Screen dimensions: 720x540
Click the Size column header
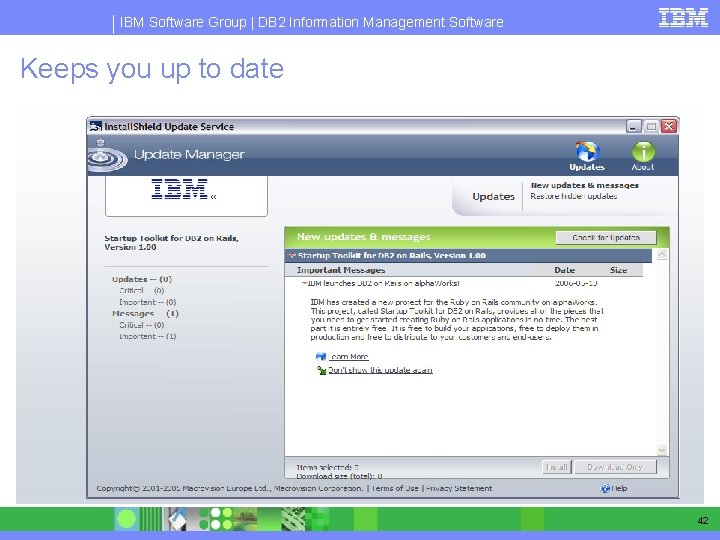[618, 270]
